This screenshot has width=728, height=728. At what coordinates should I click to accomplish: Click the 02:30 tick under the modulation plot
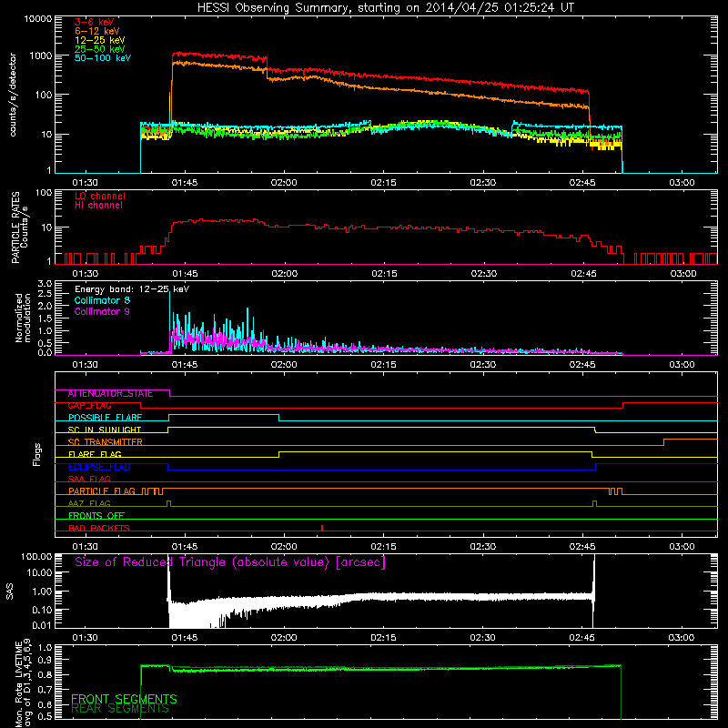click(483, 365)
